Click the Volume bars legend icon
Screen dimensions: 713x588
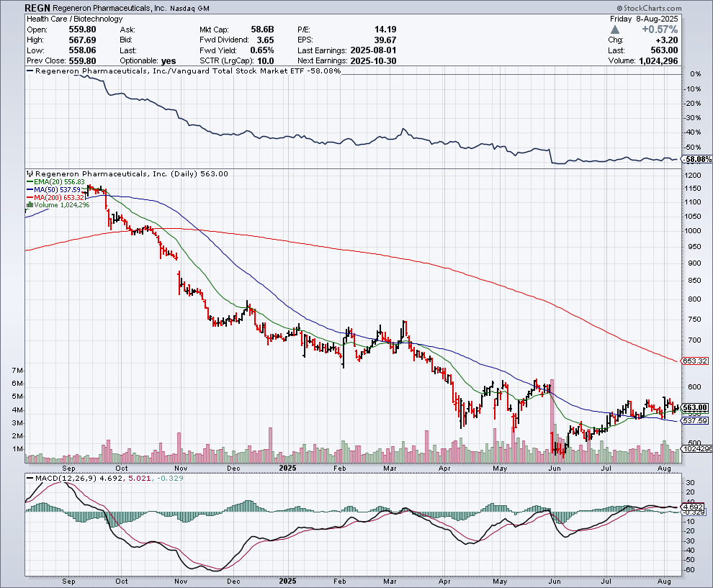click(30, 204)
